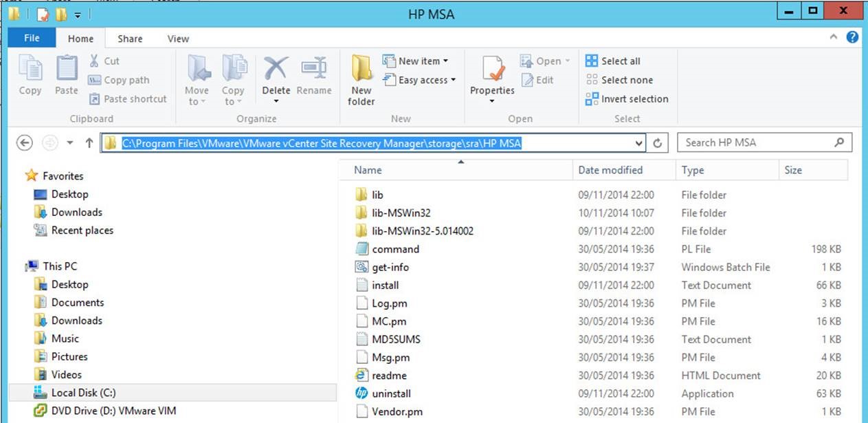Switch to the Share ribbon tab
This screenshot has height=423, width=868.
(129, 39)
